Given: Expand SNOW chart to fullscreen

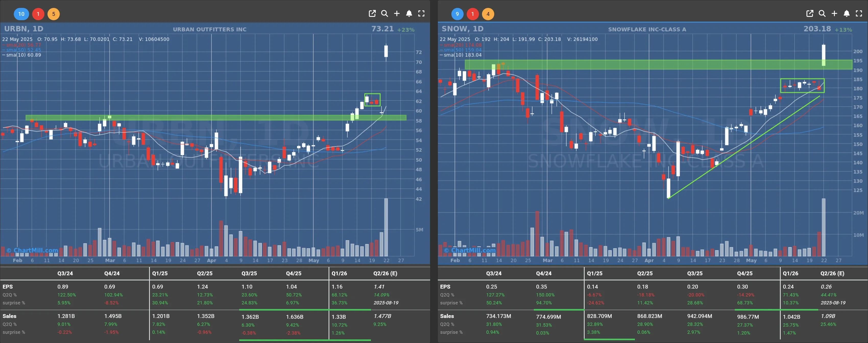Looking at the screenshot, I should coord(859,14).
